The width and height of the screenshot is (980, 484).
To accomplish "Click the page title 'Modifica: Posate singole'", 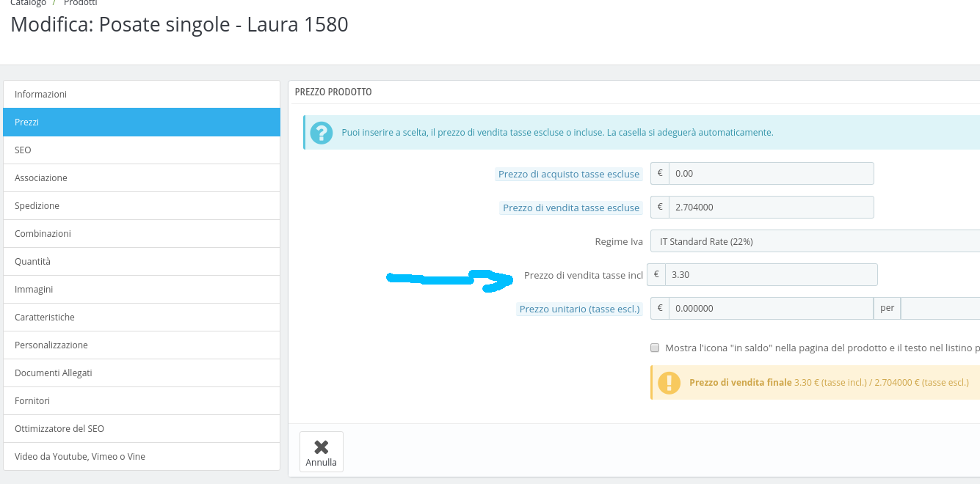I will tap(179, 25).
